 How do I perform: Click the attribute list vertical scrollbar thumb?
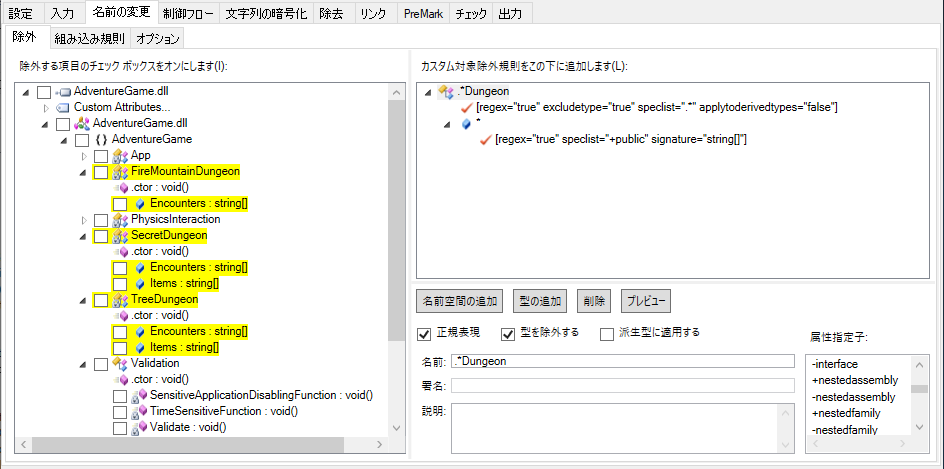[x=919, y=389]
